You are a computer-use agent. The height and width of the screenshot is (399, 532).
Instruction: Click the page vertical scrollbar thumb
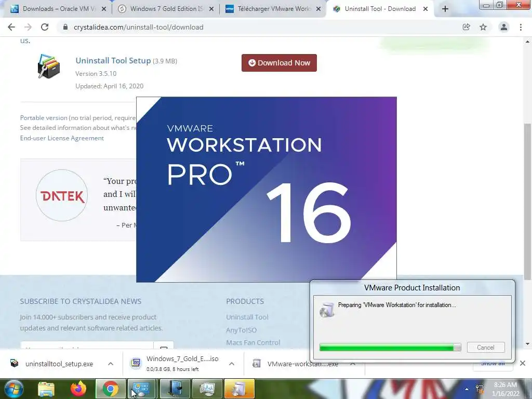[x=528, y=202]
